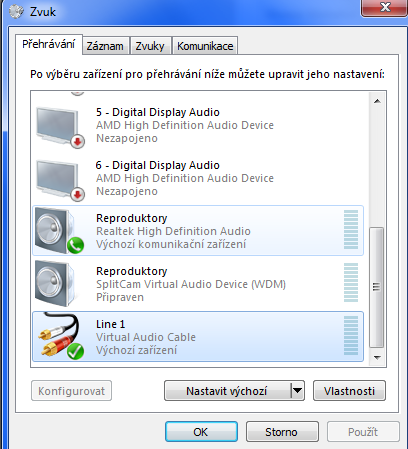Image resolution: width=408 pixels, height=449 pixels.
Task: Select 'SplitCam Virtual Audio Device (WDM)' text
Action: coord(191,284)
